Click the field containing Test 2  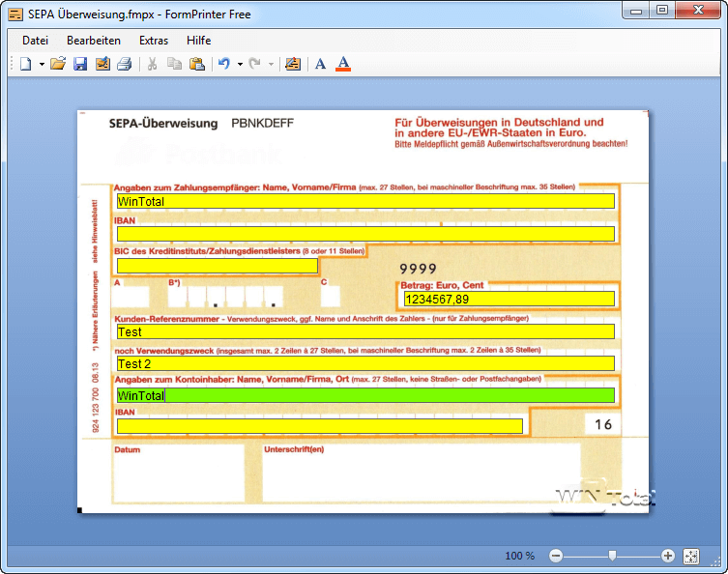pos(365,363)
